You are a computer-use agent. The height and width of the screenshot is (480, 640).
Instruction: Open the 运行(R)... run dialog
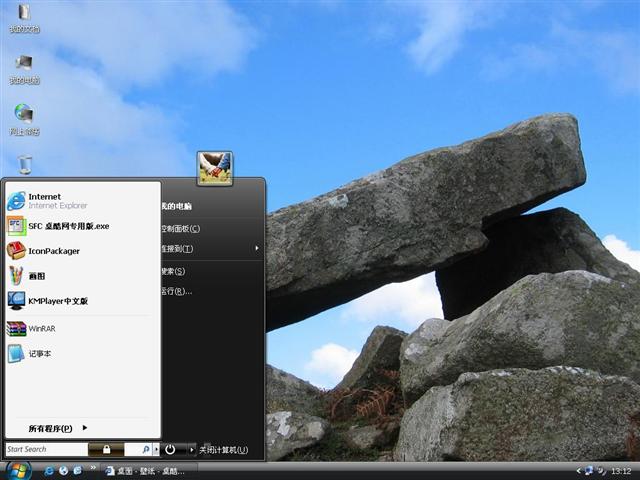(x=211, y=291)
